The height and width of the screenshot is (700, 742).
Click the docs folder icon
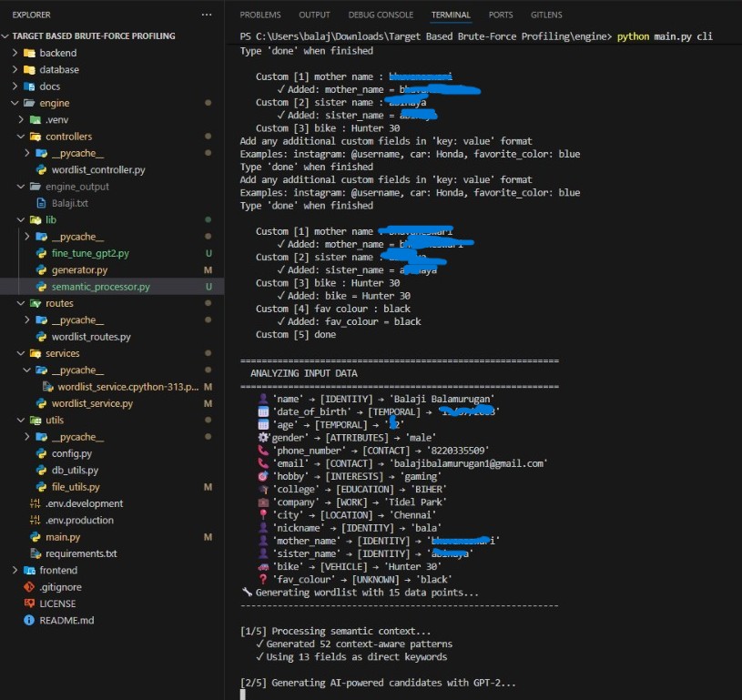29,86
